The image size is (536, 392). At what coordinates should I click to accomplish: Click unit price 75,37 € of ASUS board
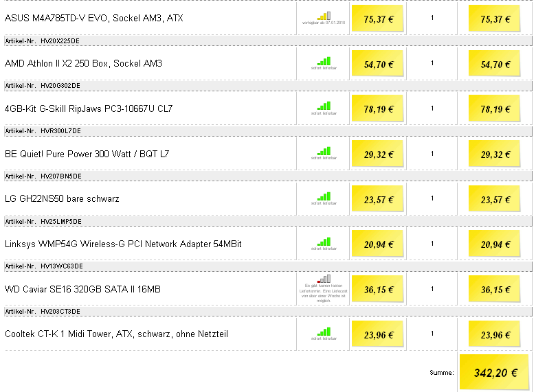[x=377, y=19]
